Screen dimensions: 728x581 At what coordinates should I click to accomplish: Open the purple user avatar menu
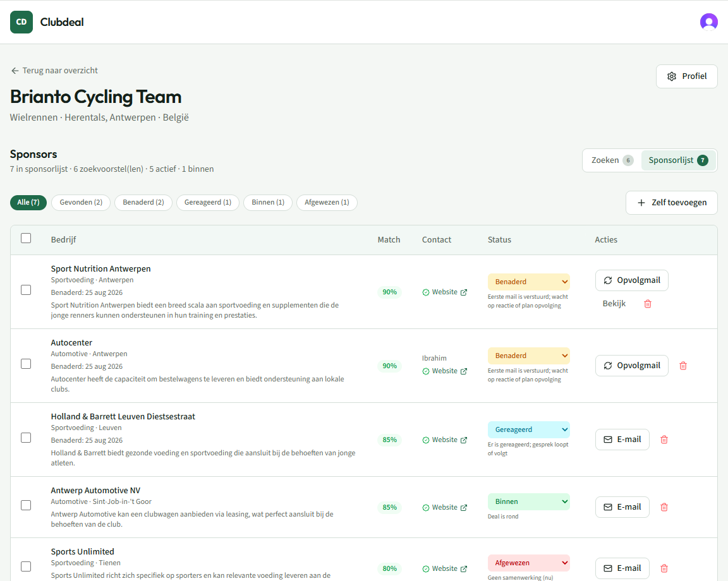point(708,22)
